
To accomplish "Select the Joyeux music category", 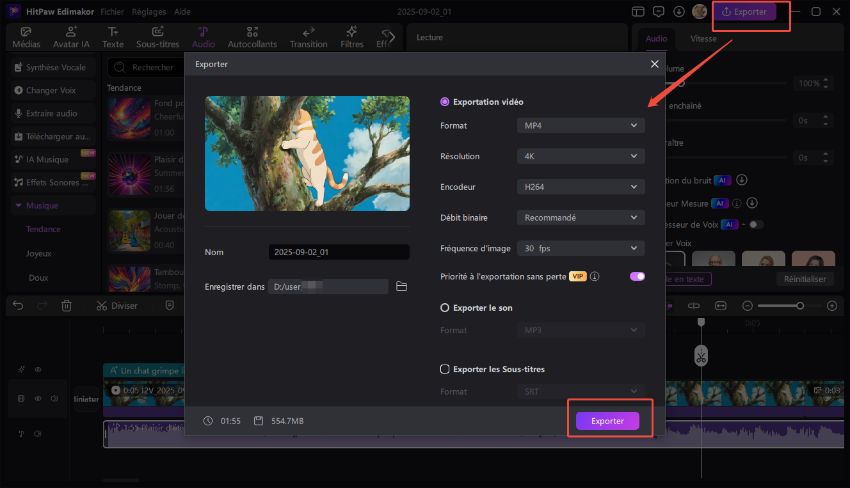I will click(x=38, y=254).
